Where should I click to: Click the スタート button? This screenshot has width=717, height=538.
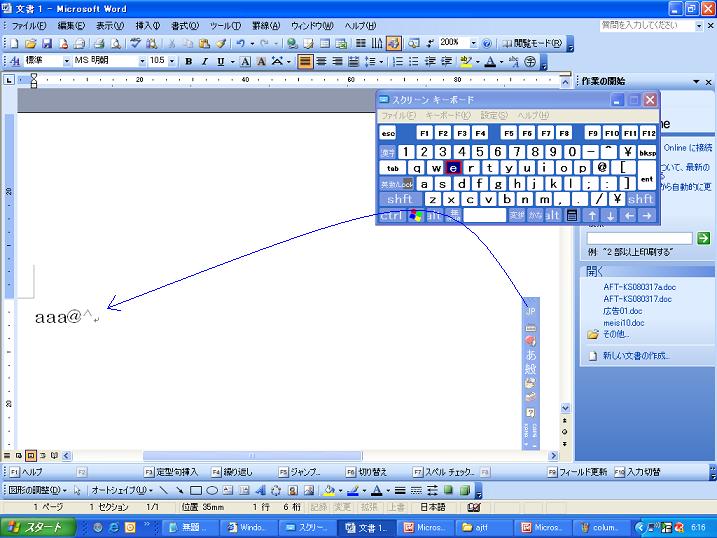click(x=38, y=527)
